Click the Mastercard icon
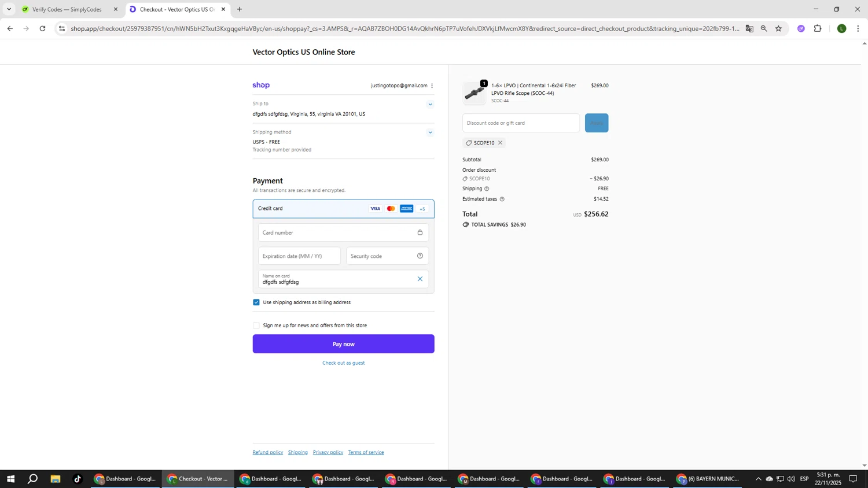868x488 pixels. [x=391, y=209]
